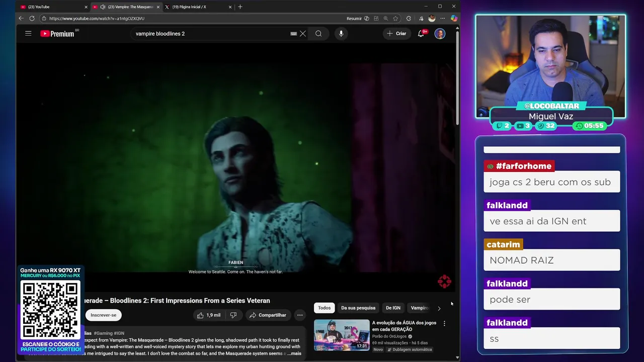Open the YouTube account avatar menu
Image resolution: width=644 pixels, height=362 pixels.
(x=440, y=34)
